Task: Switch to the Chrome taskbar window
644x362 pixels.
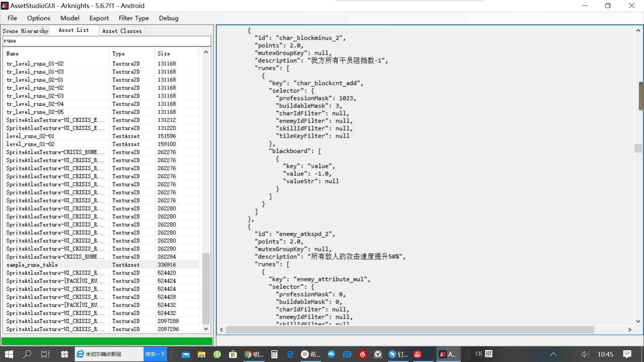Action: (x=254, y=354)
